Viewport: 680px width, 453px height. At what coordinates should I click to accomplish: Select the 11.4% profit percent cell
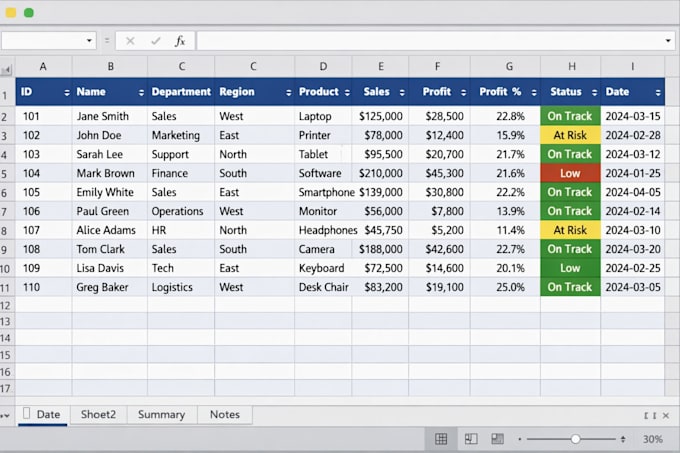tap(506, 230)
